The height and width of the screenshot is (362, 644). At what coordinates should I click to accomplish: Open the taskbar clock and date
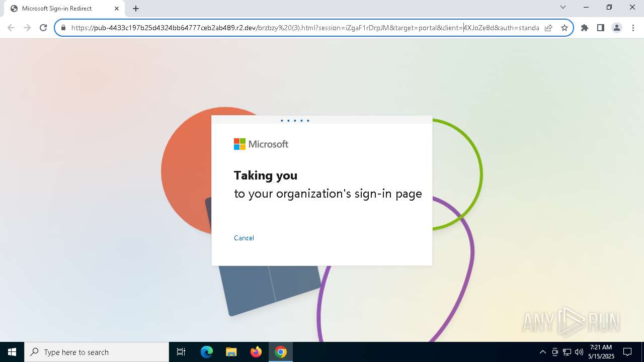tap(601, 352)
